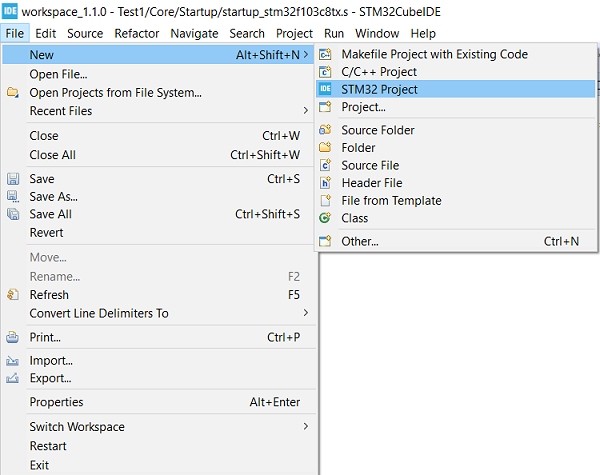This screenshot has height=475, width=600.
Task: Click the C/C++ Project icon
Action: click(324, 72)
